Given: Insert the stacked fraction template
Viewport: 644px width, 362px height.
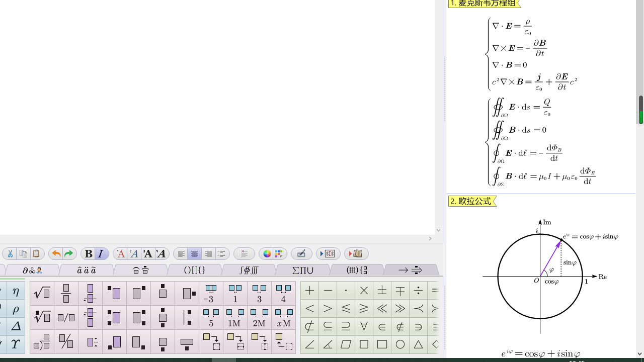Looking at the screenshot, I should pos(66,293).
